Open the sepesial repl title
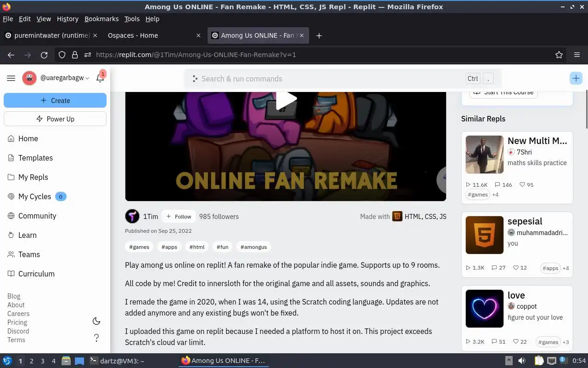This screenshot has width=588, height=368. coord(525,221)
